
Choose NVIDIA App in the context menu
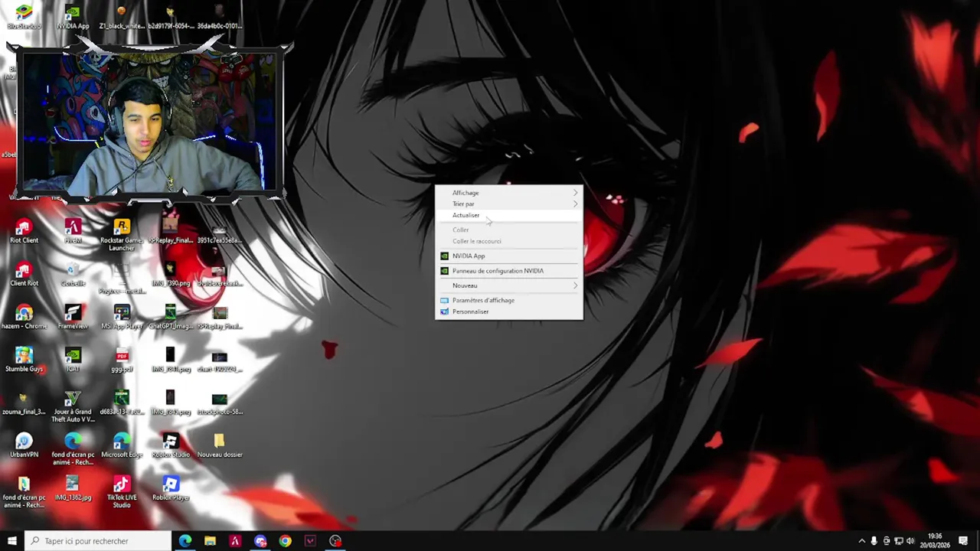[509, 256]
